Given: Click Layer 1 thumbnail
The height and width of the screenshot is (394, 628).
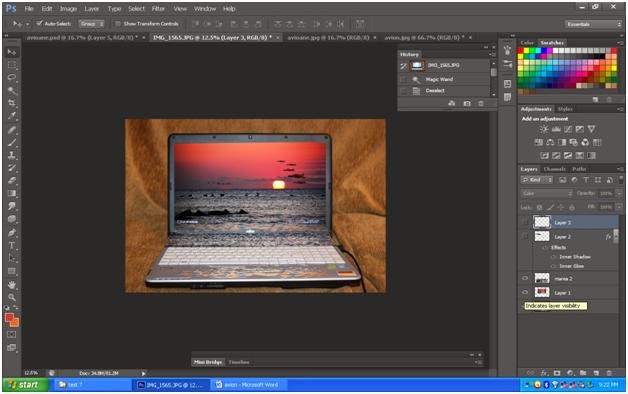Looking at the screenshot, I should pyautogui.click(x=542, y=292).
